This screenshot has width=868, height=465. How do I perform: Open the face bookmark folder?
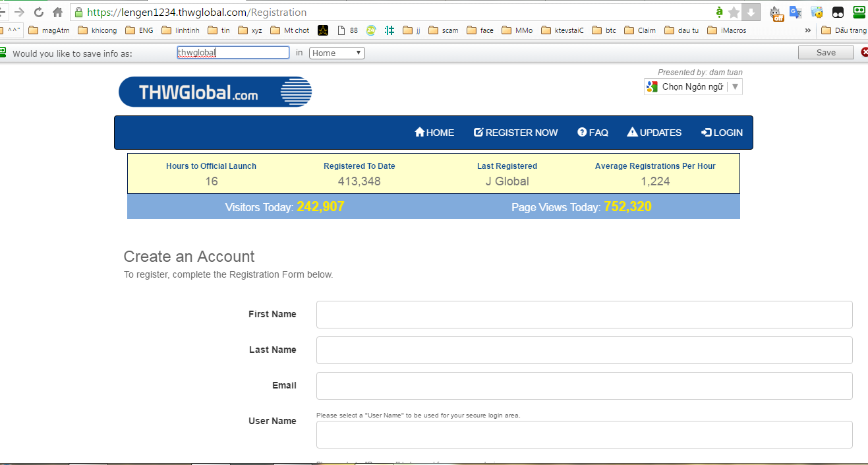pyautogui.click(x=480, y=30)
